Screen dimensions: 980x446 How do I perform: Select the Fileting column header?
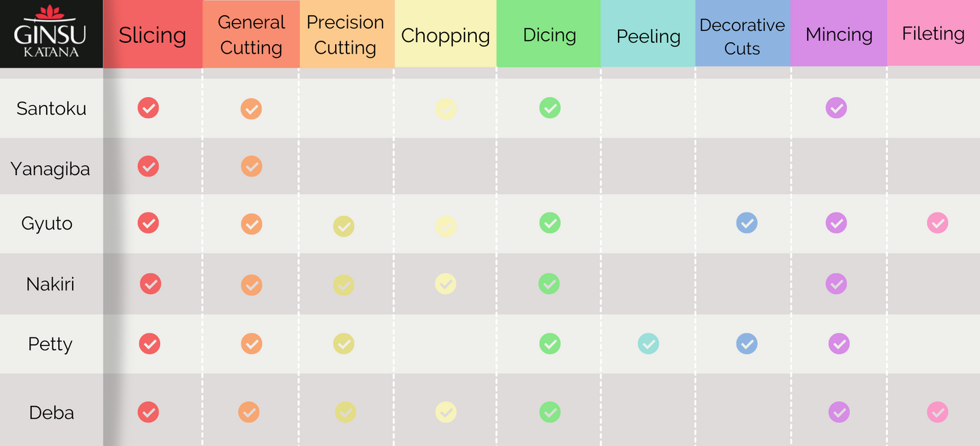click(933, 34)
